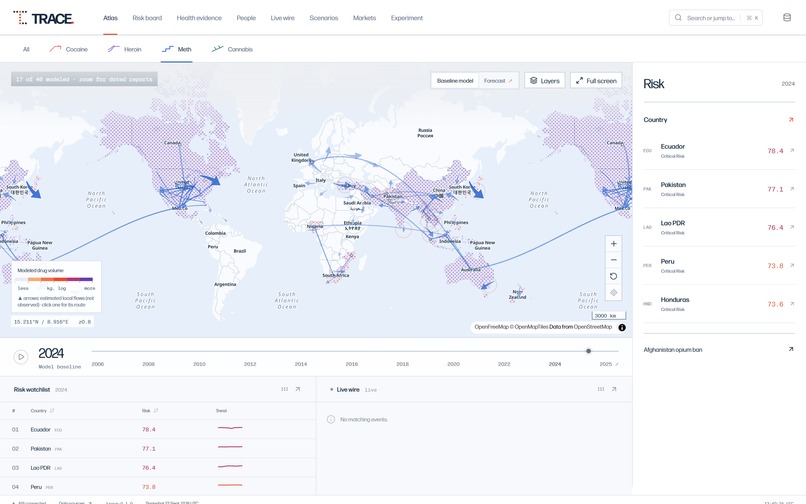Switch to Baseline model mode

455,81
